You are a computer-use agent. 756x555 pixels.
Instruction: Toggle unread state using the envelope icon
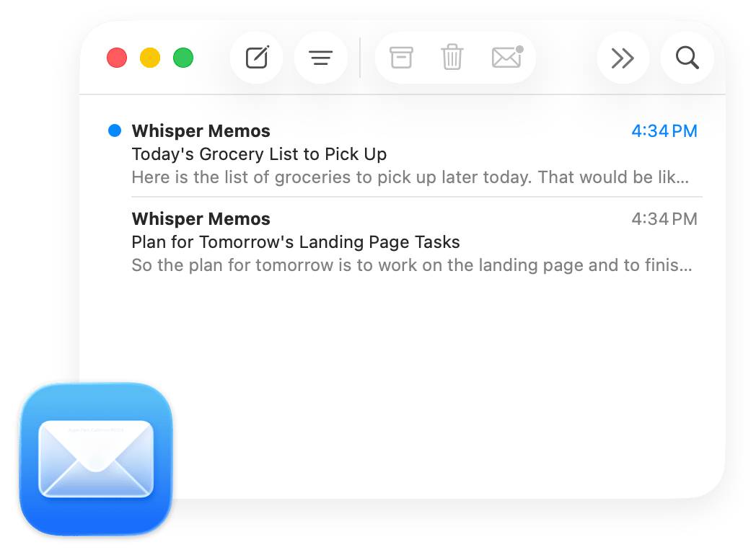click(506, 58)
